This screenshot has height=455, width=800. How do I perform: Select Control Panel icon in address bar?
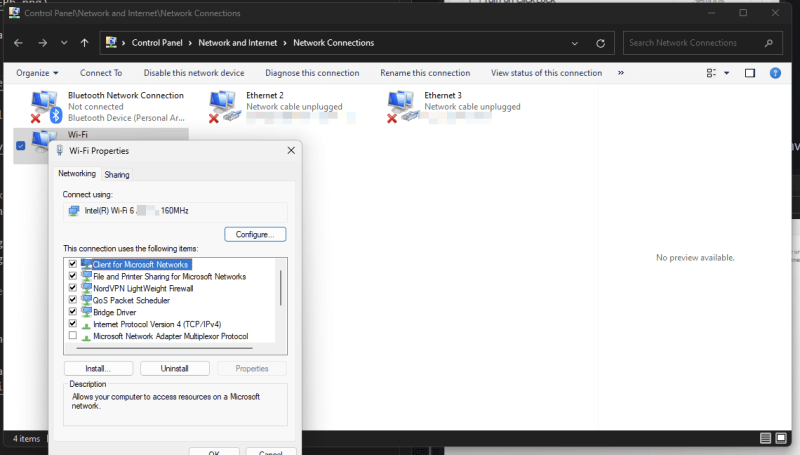pyautogui.click(x=111, y=42)
